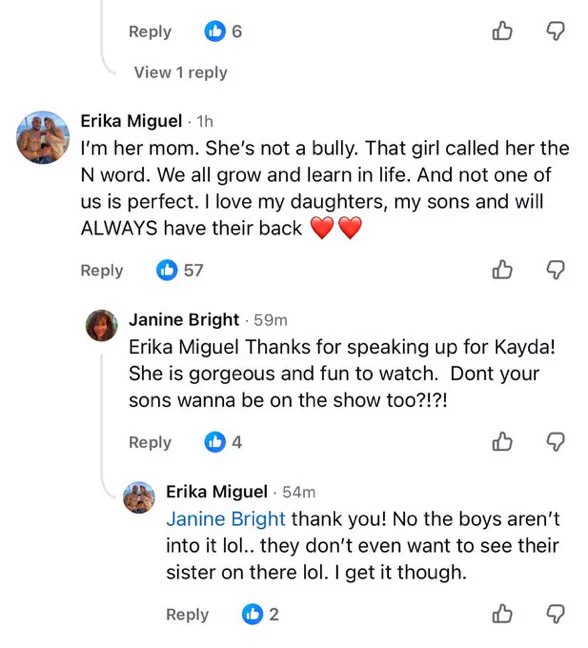
Task: Reply to Erika Miguel's 1h comment
Action: point(102,270)
